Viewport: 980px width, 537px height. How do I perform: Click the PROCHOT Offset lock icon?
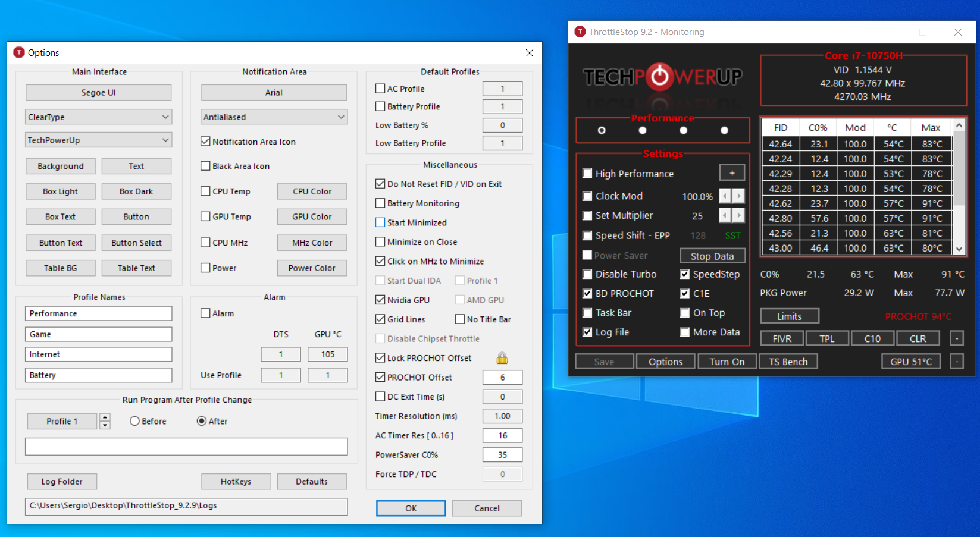502,358
